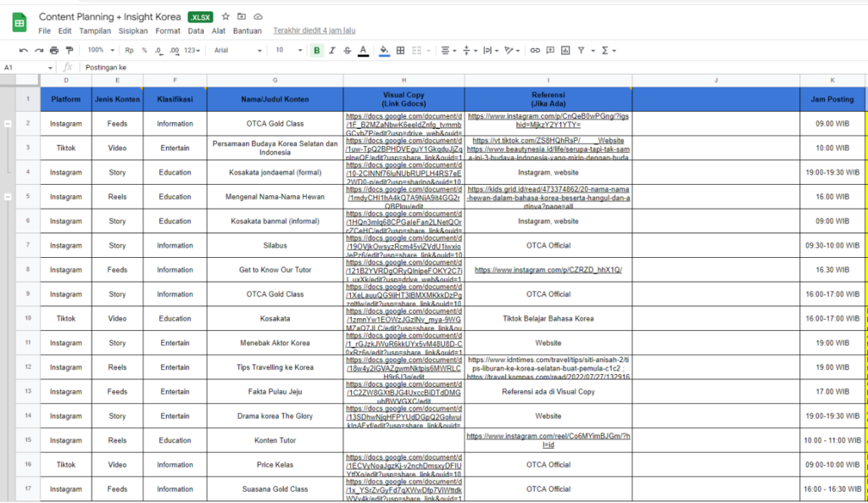Open the Tampilan menu
Image resolution: width=868 pixels, height=503 pixels.
(x=95, y=31)
